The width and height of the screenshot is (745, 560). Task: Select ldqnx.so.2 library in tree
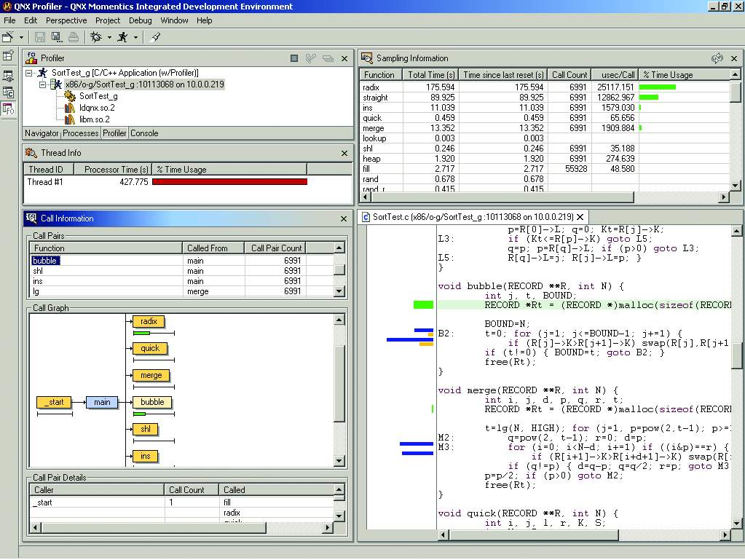click(97, 108)
